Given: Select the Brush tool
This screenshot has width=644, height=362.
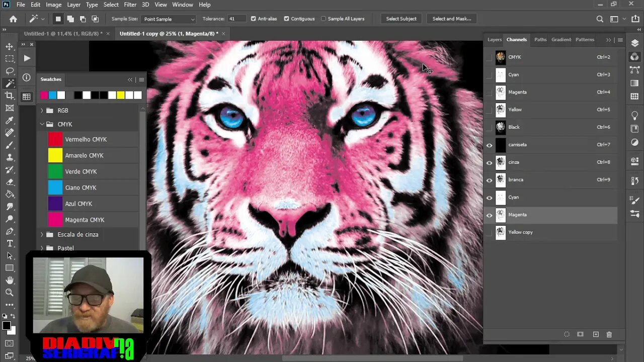Looking at the screenshot, I should [x=10, y=145].
